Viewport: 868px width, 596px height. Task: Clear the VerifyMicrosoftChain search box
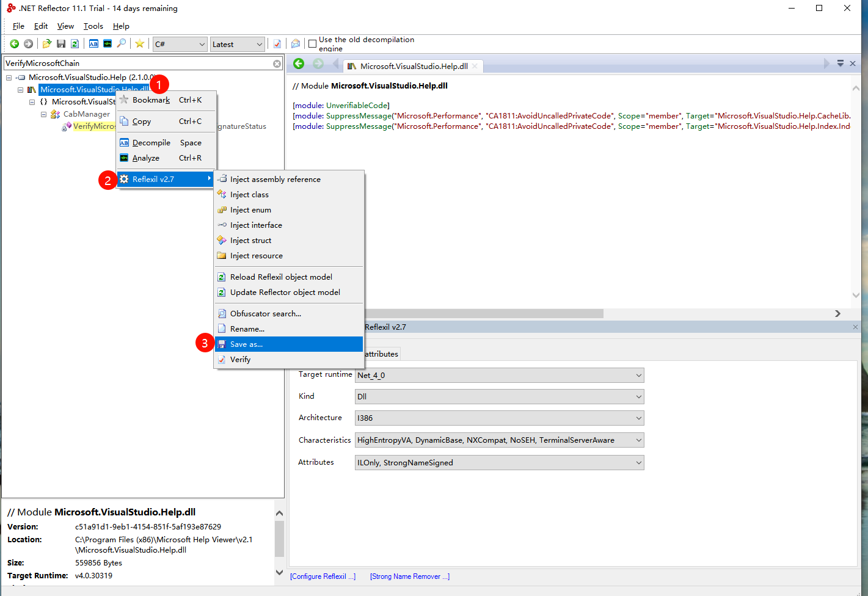click(277, 64)
